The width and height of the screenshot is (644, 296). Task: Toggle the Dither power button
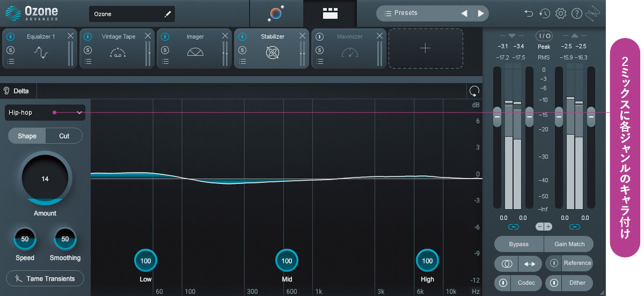click(x=554, y=283)
